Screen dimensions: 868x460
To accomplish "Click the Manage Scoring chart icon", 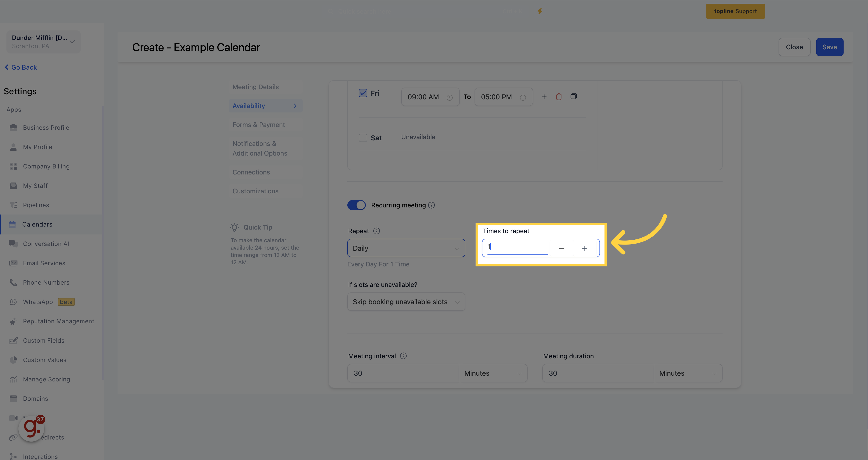I will 13,380.
